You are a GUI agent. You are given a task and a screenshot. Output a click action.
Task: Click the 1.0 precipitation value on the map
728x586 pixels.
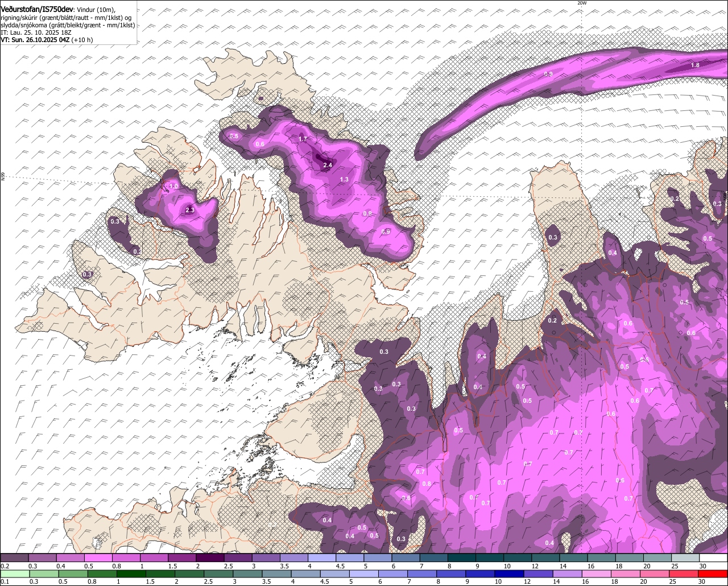173,186
